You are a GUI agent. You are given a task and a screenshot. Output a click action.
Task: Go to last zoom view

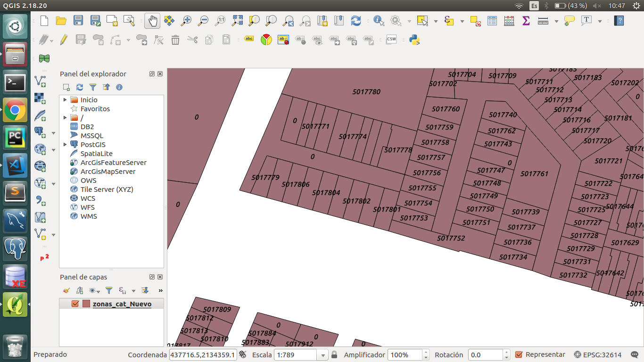coord(289,21)
